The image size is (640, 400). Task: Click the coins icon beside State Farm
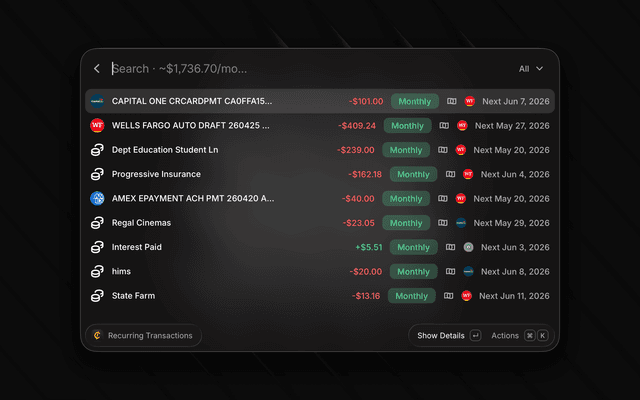pyautogui.click(x=97, y=296)
